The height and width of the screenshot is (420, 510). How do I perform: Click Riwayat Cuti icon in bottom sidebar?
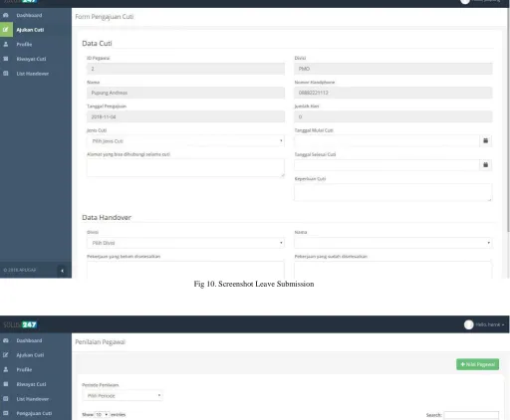pos(6,384)
